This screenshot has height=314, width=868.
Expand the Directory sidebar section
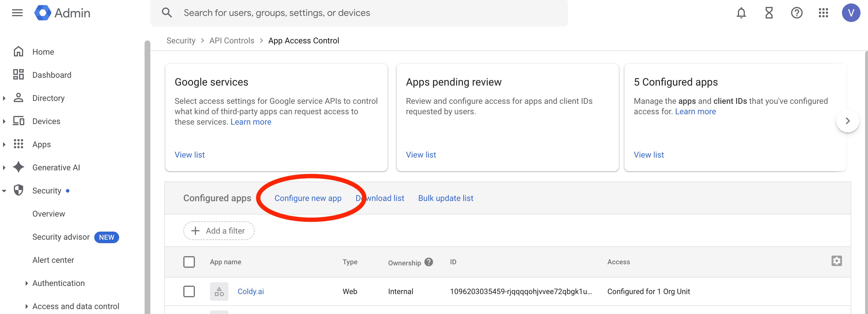point(4,98)
